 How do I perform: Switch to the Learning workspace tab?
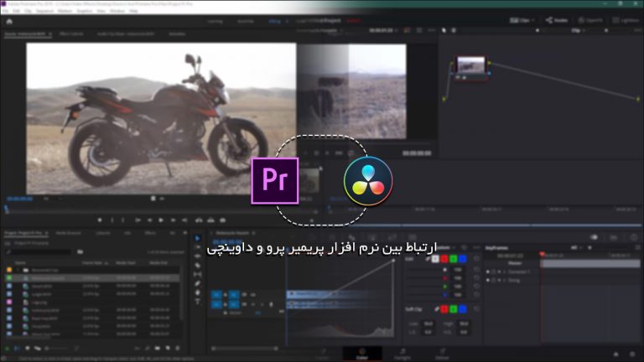(215, 21)
